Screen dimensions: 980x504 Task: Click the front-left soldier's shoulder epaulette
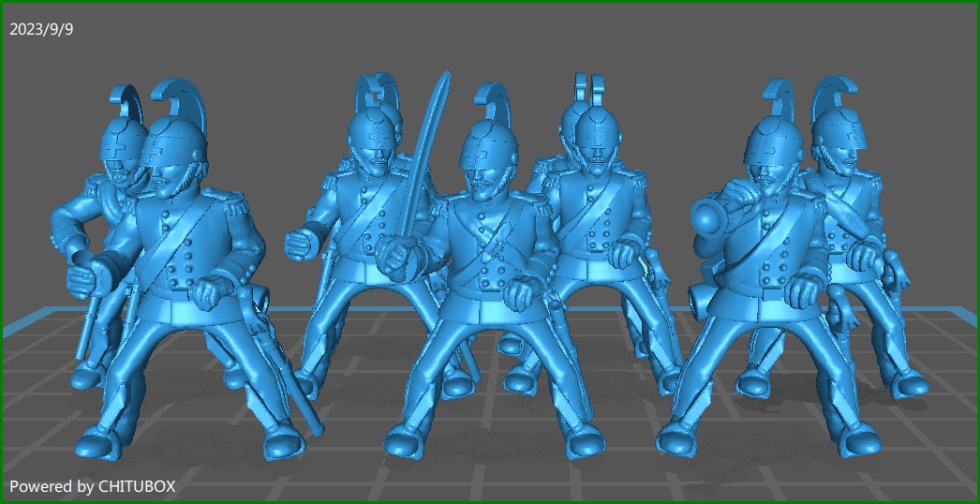click(x=225, y=199)
